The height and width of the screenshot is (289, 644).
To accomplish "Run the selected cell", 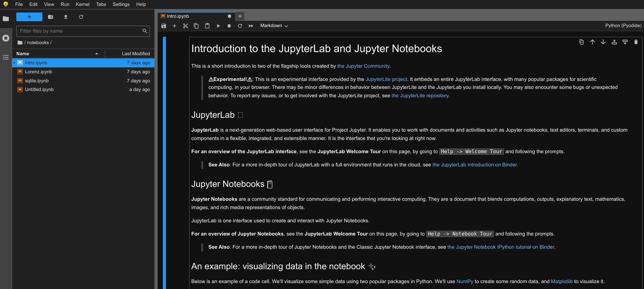I will [218, 26].
